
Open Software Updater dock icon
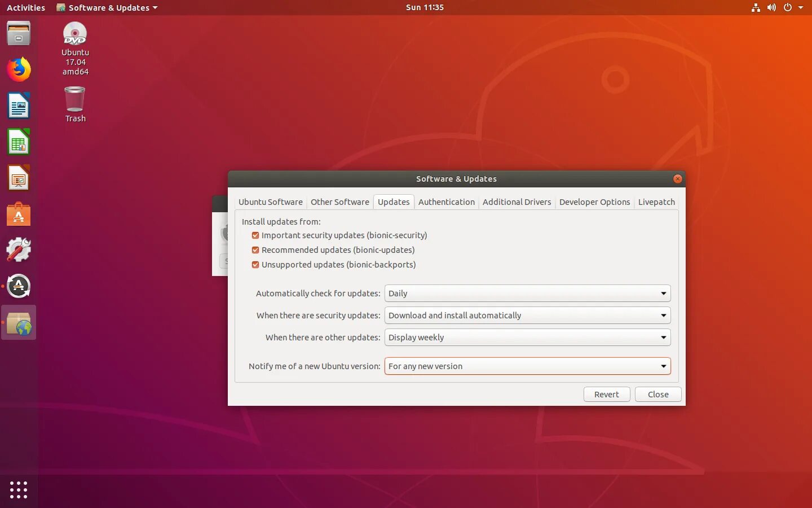pyautogui.click(x=19, y=286)
